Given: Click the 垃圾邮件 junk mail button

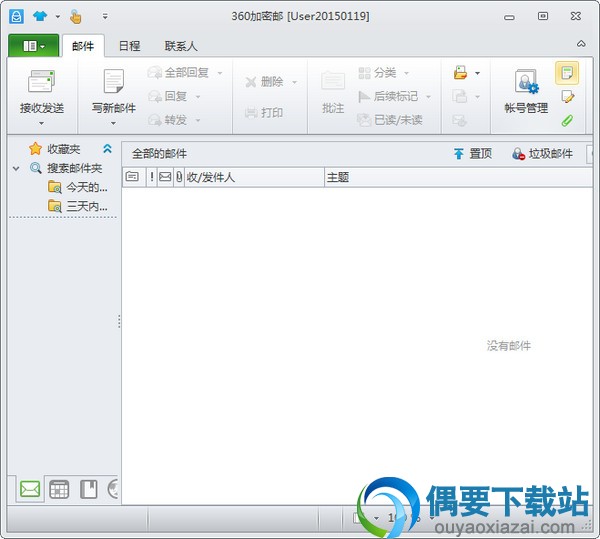Looking at the screenshot, I should 543,154.
